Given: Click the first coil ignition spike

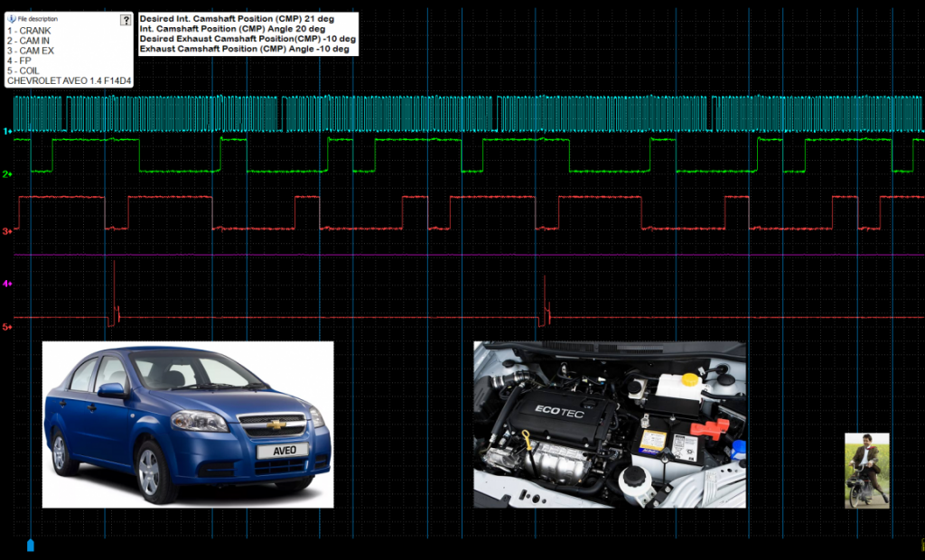Looking at the screenshot, I should [115, 294].
